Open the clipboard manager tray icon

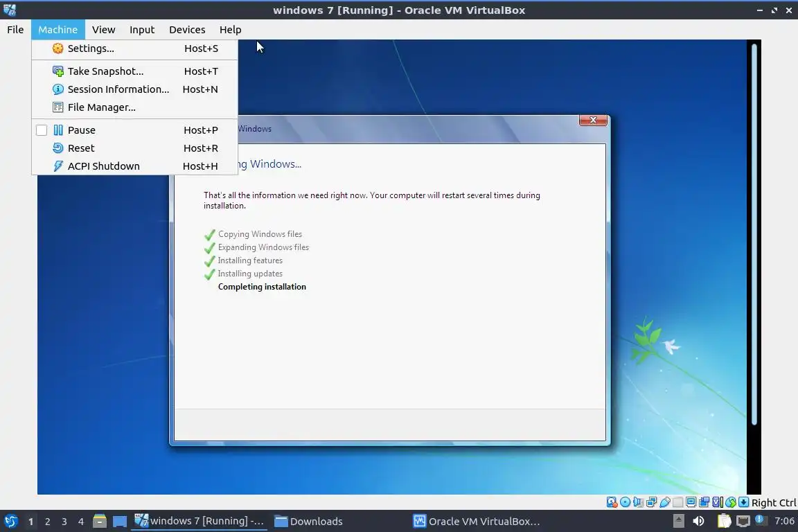(724, 521)
